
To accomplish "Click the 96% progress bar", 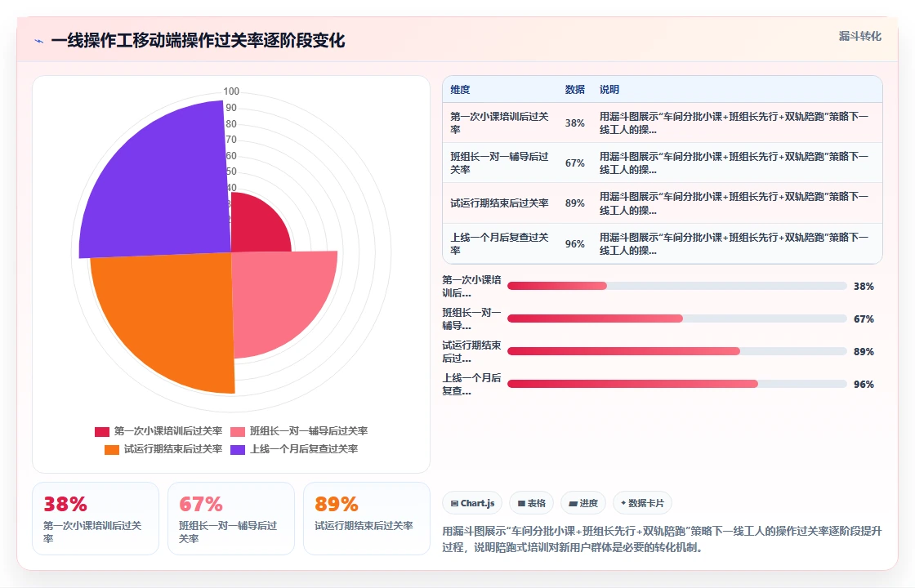I will click(677, 384).
